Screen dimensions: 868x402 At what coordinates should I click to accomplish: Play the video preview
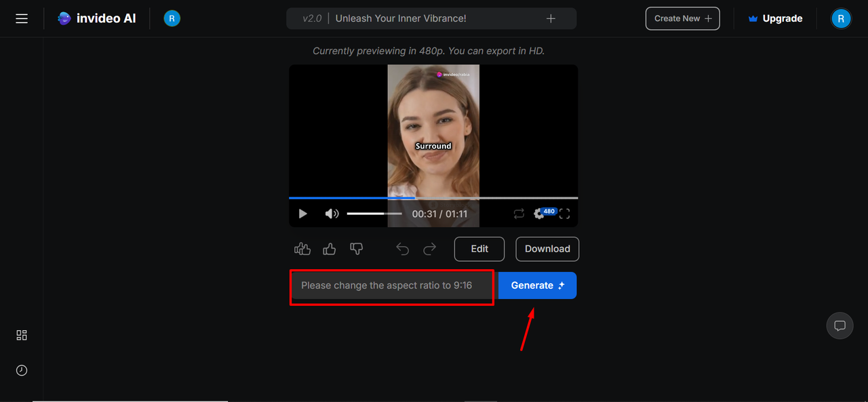coord(303,214)
